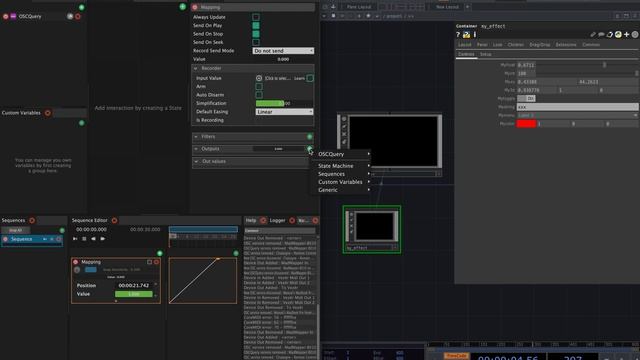Click the Pane Layout button in TouchDesigner
640x360 pixels.
[x=359, y=7]
